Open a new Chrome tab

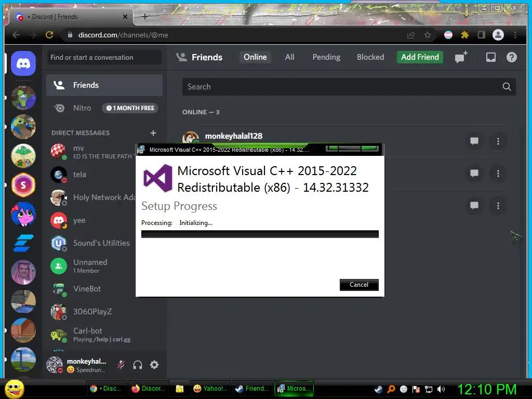coord(145,17)
